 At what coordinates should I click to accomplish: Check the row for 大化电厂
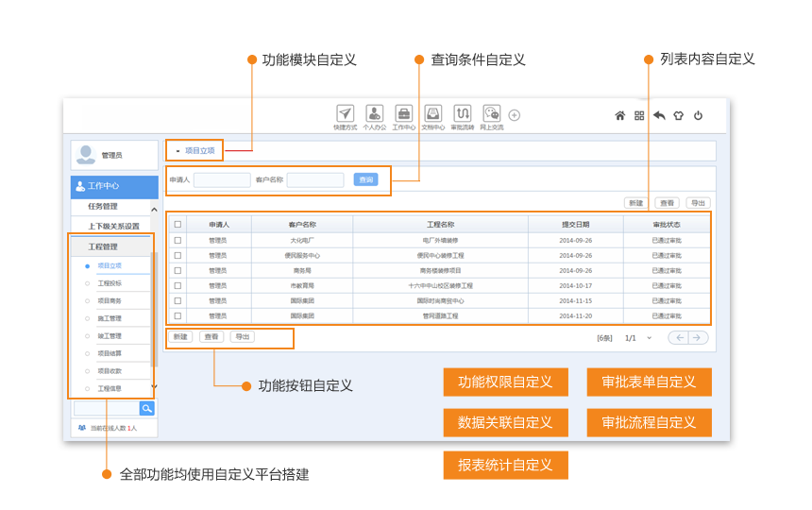(178, 240)
